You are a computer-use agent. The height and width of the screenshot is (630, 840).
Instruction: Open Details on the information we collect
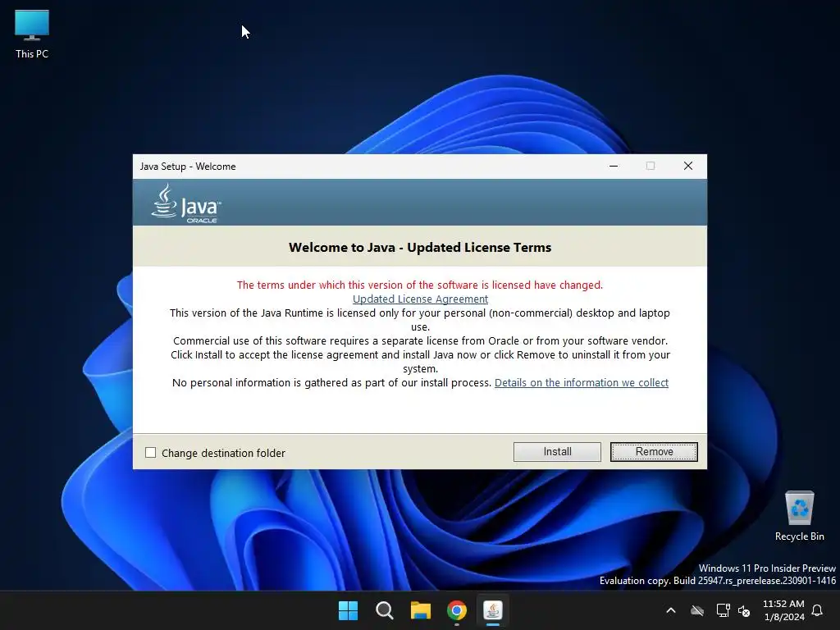582,382
